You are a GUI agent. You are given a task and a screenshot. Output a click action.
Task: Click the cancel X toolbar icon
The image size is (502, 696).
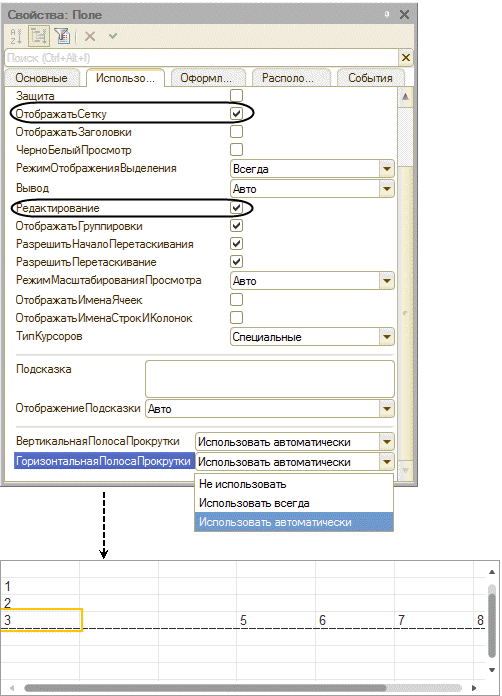tap(90, 36)
